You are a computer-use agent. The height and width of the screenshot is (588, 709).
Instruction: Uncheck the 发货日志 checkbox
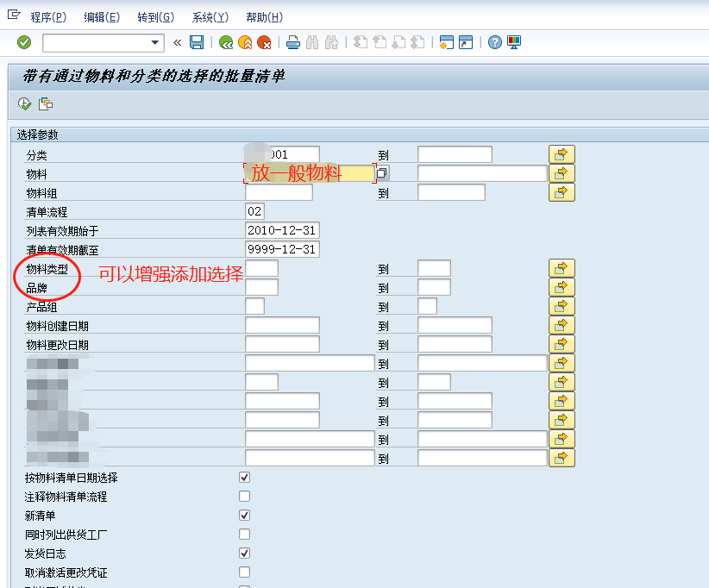[244, 553]
